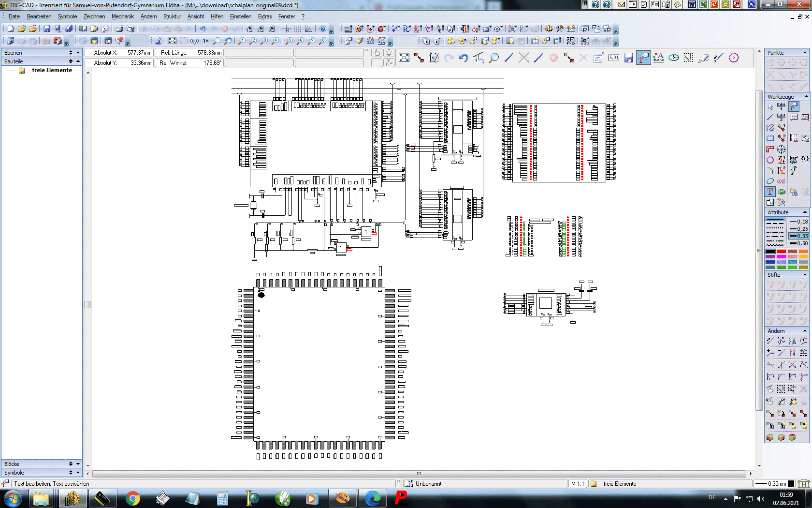Select line width 0,50
Viewport: 812px width, 508px height.
click(798, 243)
